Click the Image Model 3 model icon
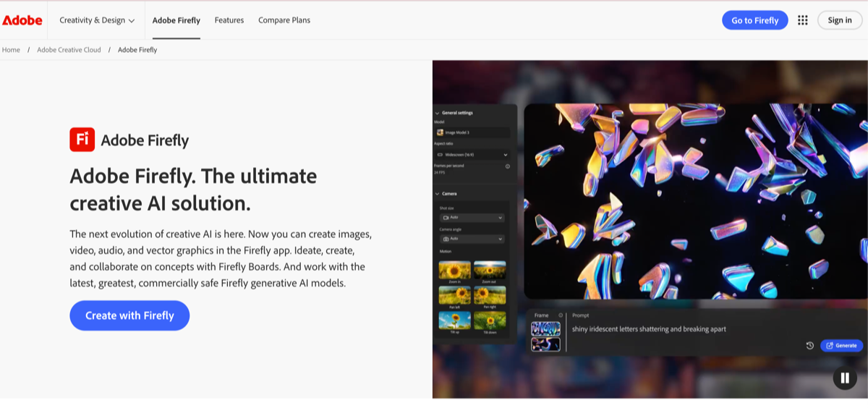Viewport: 868px width, 408px height. click(x=440, y=132)
